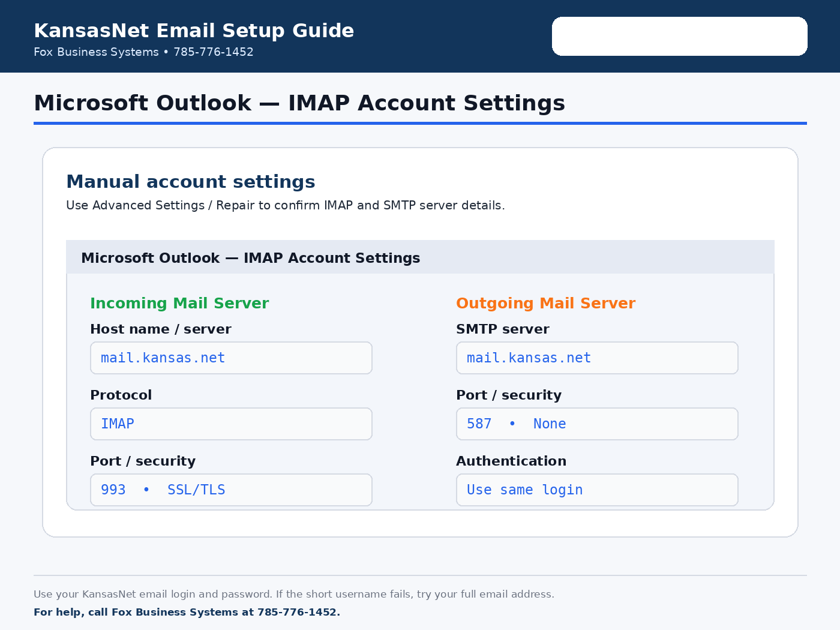Click the SMTP server field mail.kansas.net
This screenshot has width=840, height=630.
pos(597,358)
